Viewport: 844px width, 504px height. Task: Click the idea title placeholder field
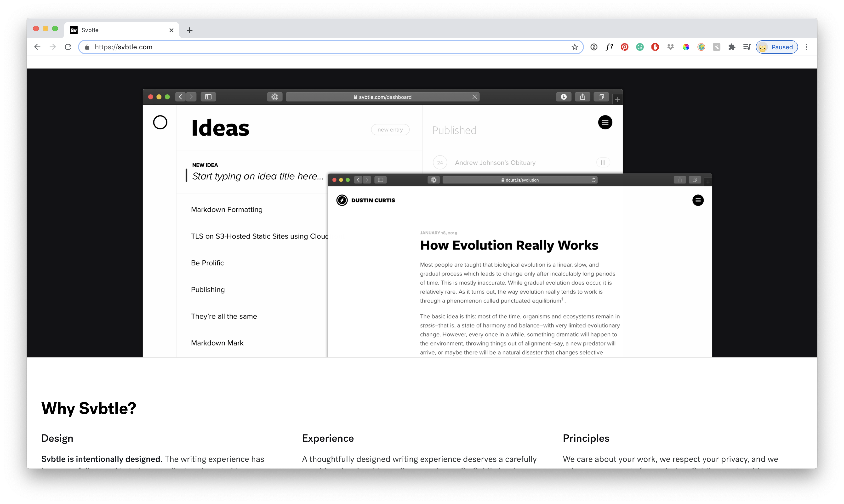point(257,176)
